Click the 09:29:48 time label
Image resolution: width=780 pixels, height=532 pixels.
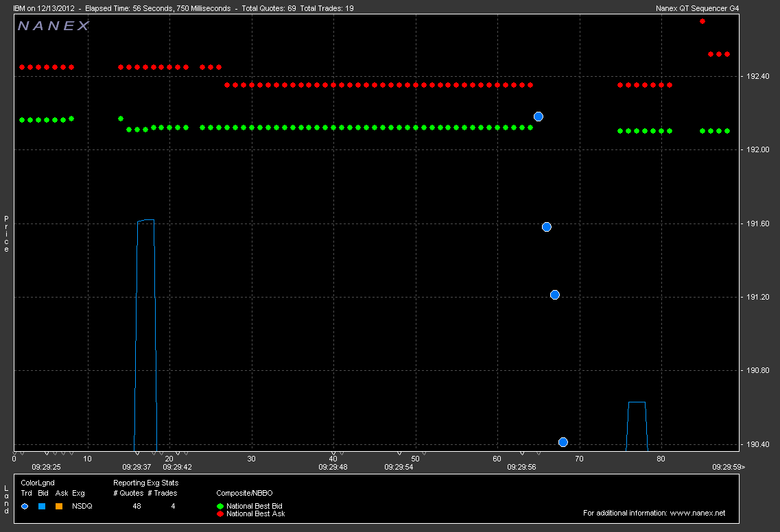pyautogui.click(x=333, y=467)
